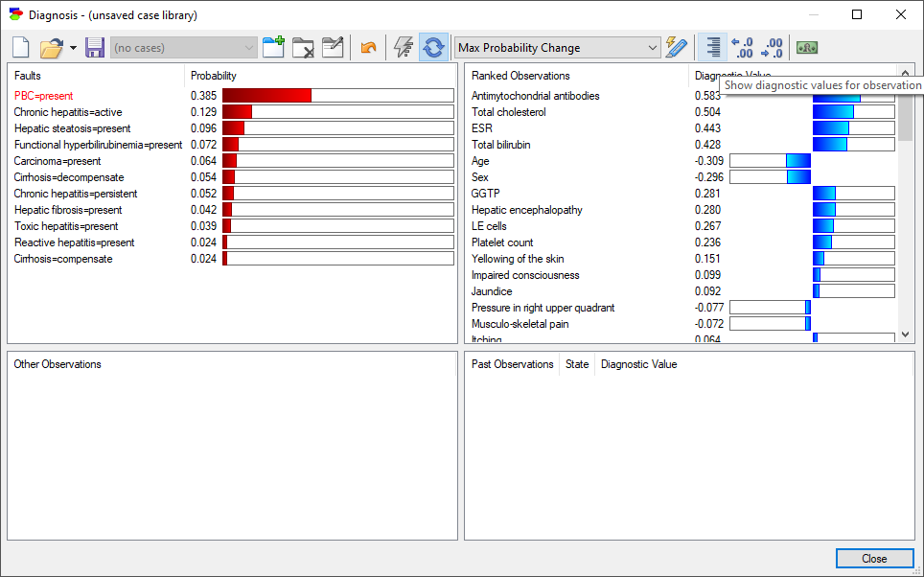
Task: Open an existing case library
Action: coord(52,47)
